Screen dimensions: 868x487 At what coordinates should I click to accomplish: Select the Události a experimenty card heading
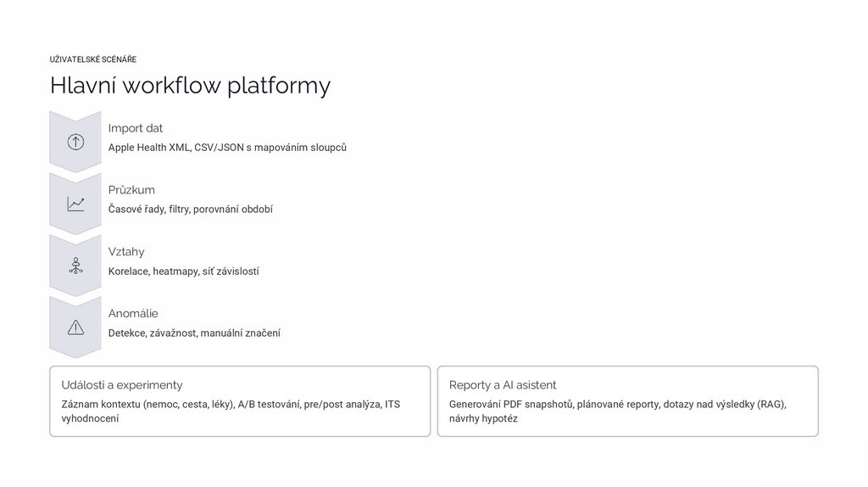point(122,385)
